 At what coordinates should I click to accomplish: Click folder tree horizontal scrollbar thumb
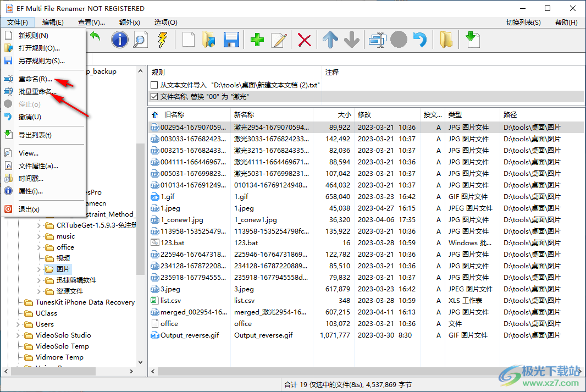tap(53, 372)
